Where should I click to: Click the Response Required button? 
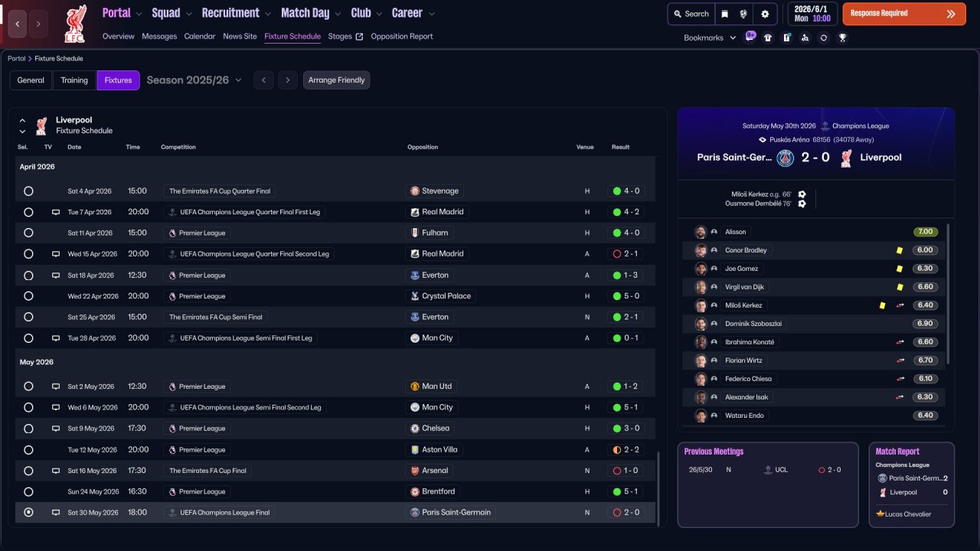pyautogui.click(x=904, y=14)
